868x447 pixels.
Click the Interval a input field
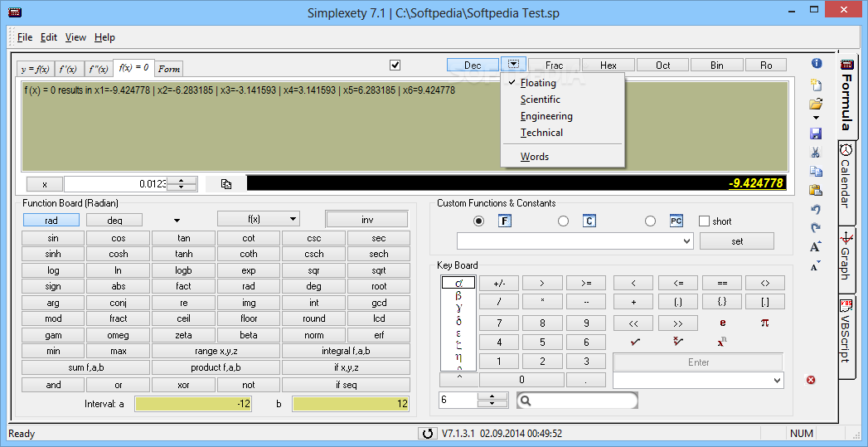pos(193,404)
